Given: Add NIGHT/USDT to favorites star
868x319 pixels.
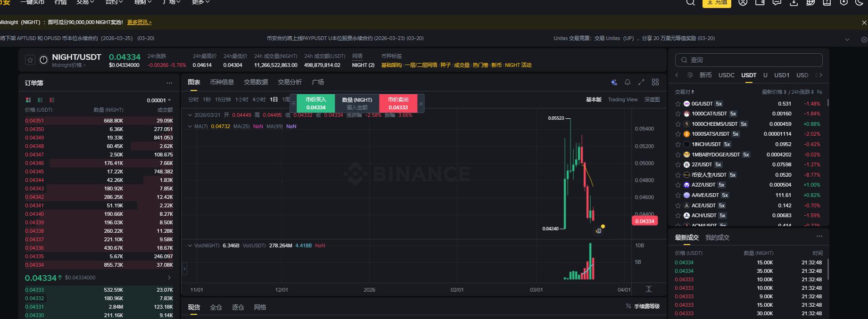Looking at the screenshot, I should tap(30, 60).
